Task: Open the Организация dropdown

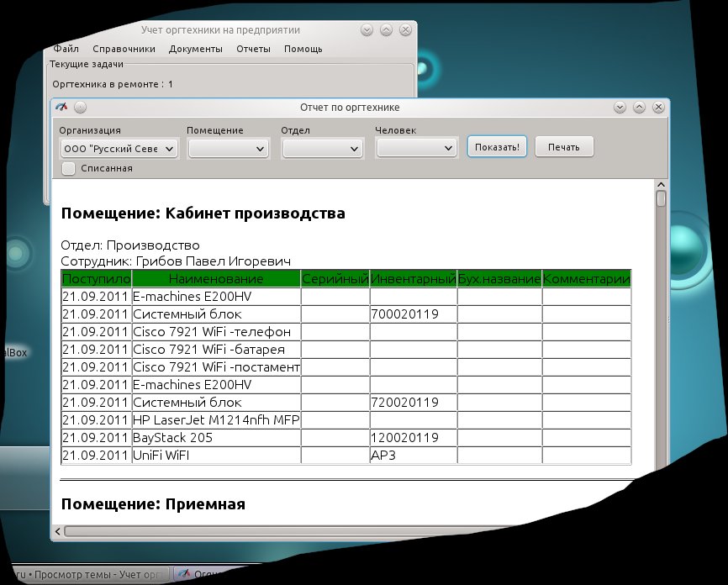Action: click(x=119, y=148)
